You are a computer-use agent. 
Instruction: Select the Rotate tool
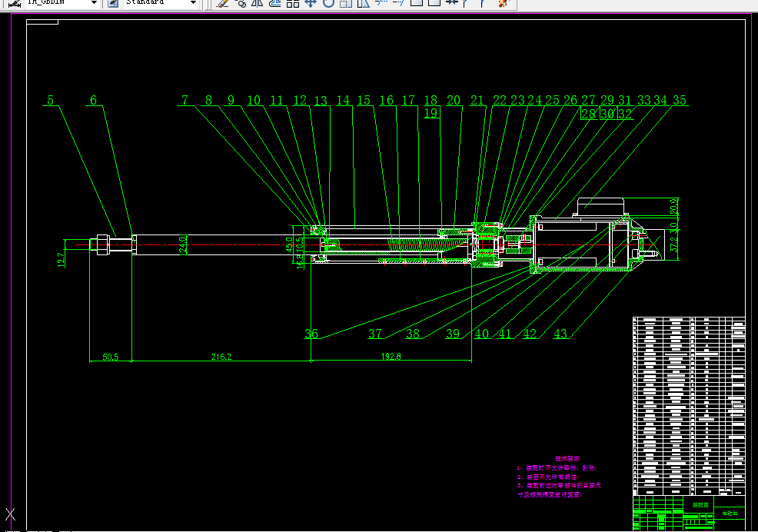(328, 3)
